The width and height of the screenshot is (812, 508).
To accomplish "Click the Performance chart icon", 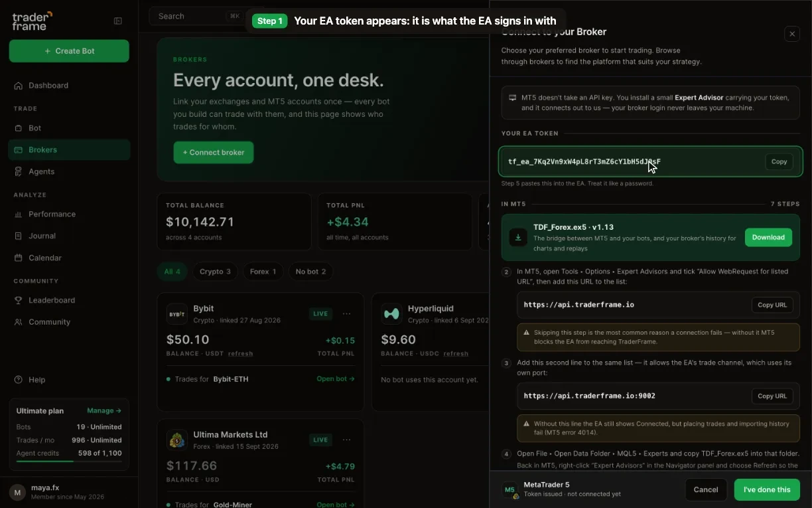I will tap(19, 214).
